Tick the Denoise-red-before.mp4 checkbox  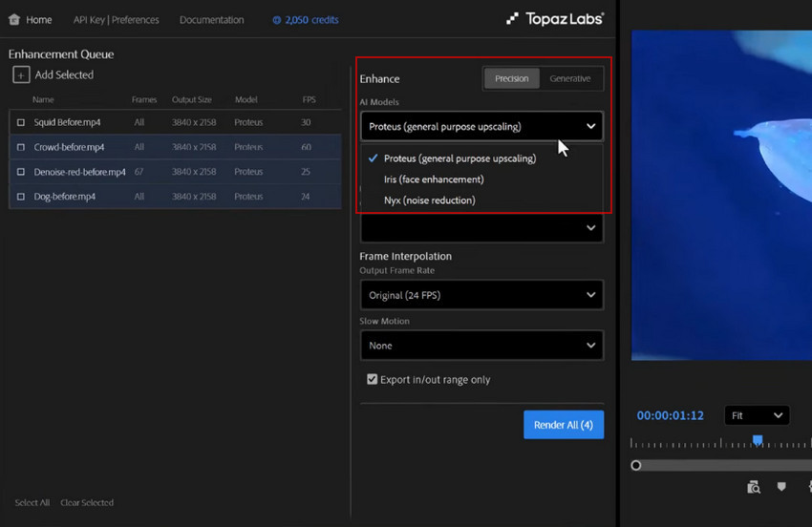tap(21, 171)
